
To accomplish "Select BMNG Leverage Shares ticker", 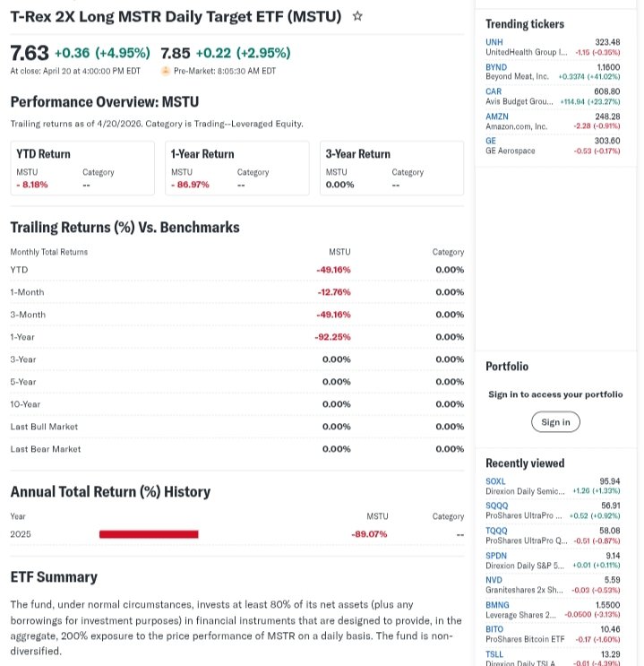I will click(x=496, y=605).
